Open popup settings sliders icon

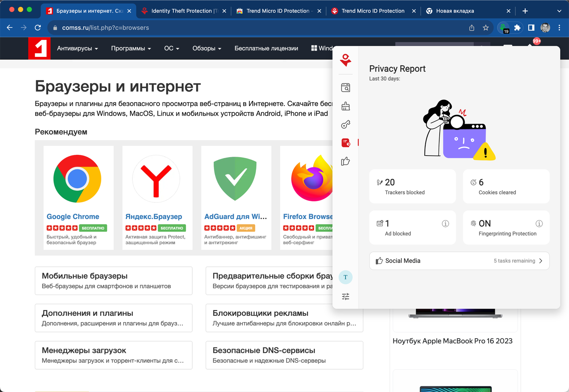346,296
